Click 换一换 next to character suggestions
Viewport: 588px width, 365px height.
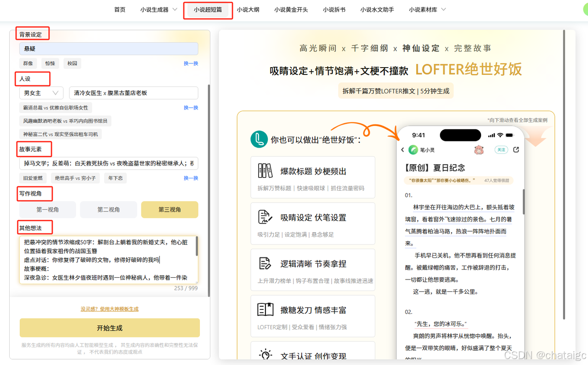point(191,108)
